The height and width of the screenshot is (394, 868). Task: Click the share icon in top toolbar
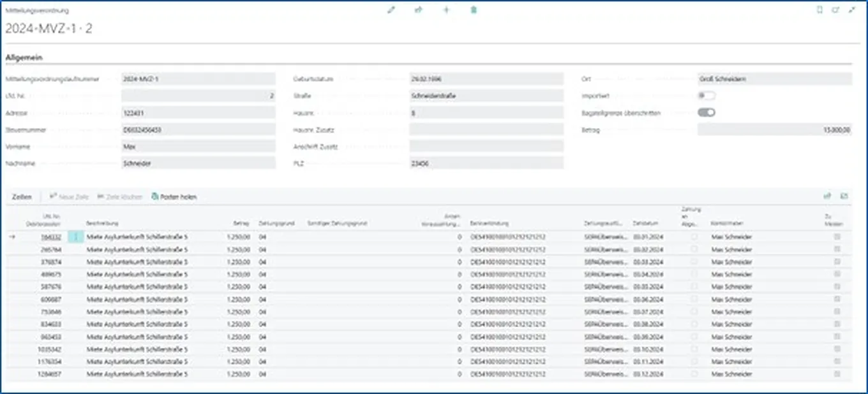coord(419,10)
